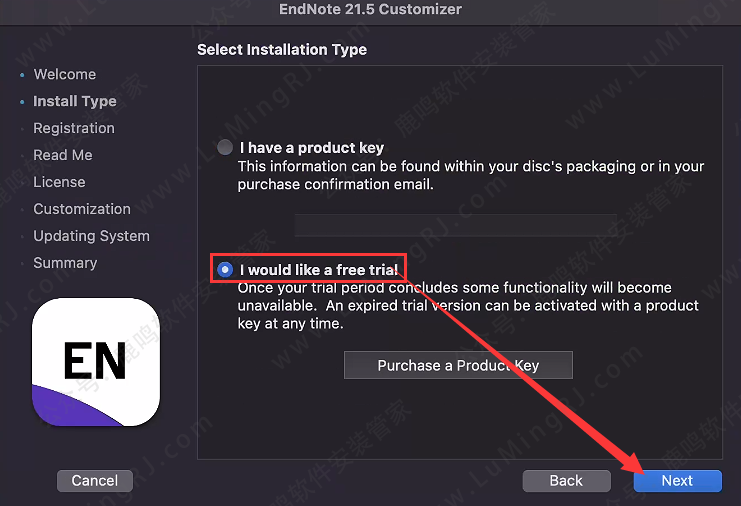Go Back to the previous step
The height and width of the screenshot is (506, 741).
click(x=566, y=480)
